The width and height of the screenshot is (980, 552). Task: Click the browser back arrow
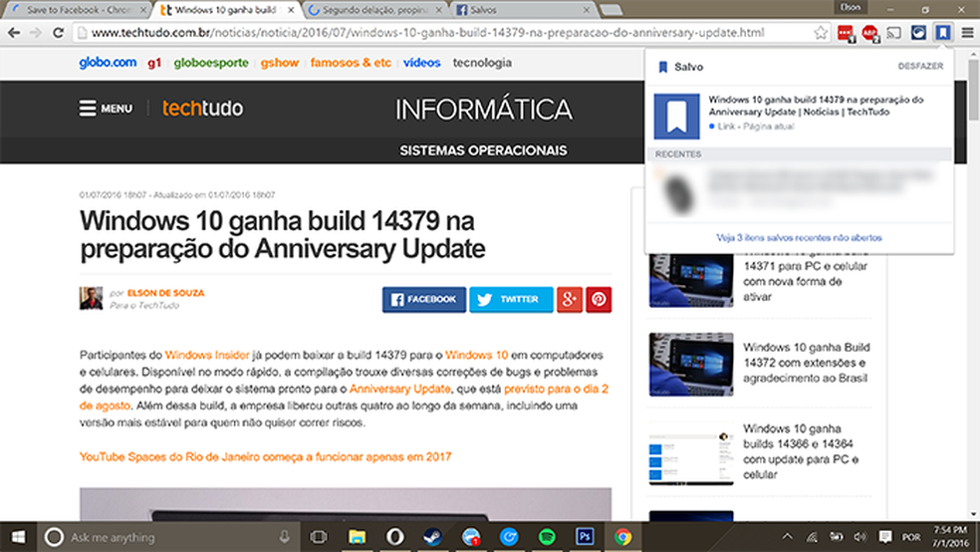tap(14, 33)
